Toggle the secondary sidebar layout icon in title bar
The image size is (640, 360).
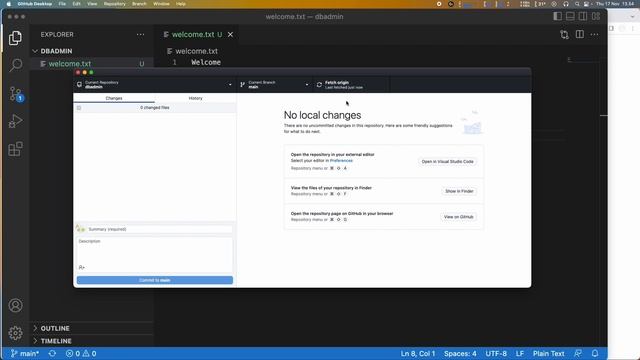pyautogui.click(x=583, y=16)
